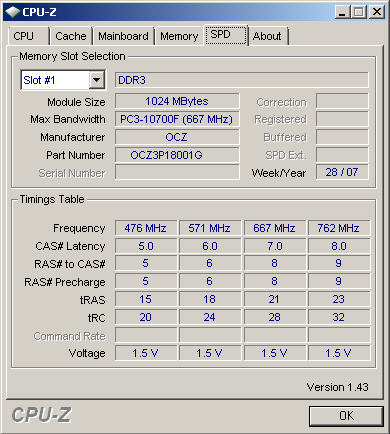
Task: Select CAS# Latency value 5.0
Action: pyautogui.click(x=146, y=246)
